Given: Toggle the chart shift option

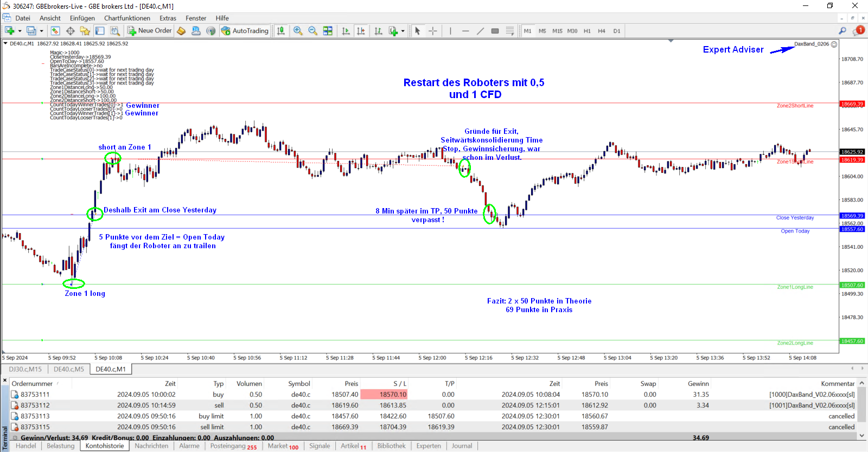Looking at the screenshot, I should pyautogui.click(x=361, y=31).
